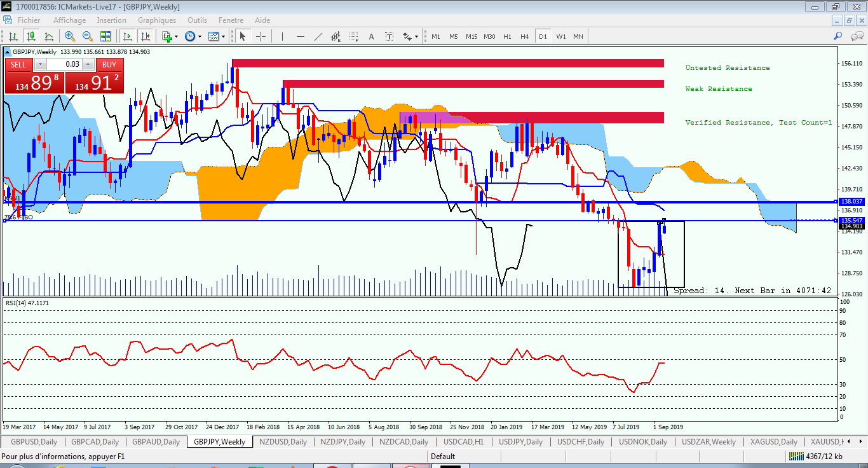Open the Insertion menu
This screenshot has width=868, height=468.
point(112,20)
